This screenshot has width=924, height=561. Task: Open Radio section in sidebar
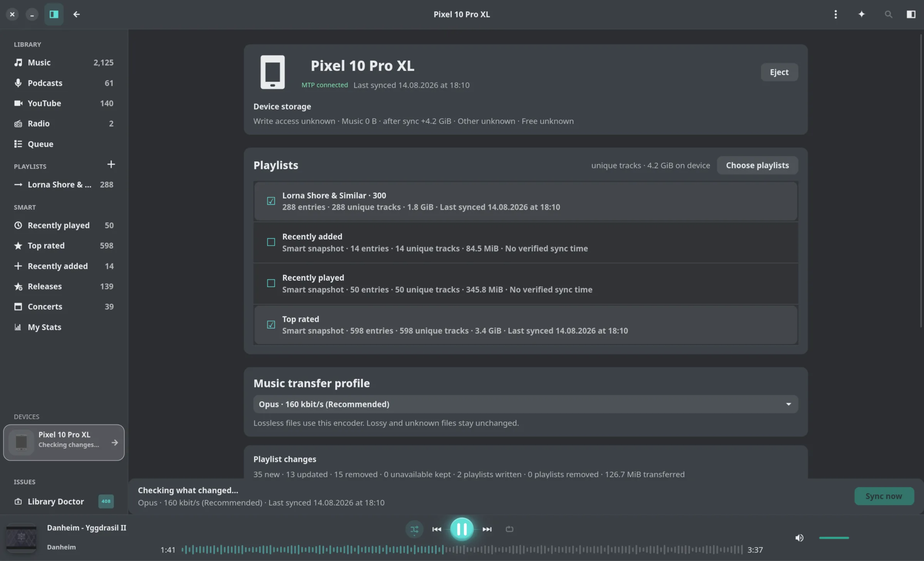click(x=64, y=124)
